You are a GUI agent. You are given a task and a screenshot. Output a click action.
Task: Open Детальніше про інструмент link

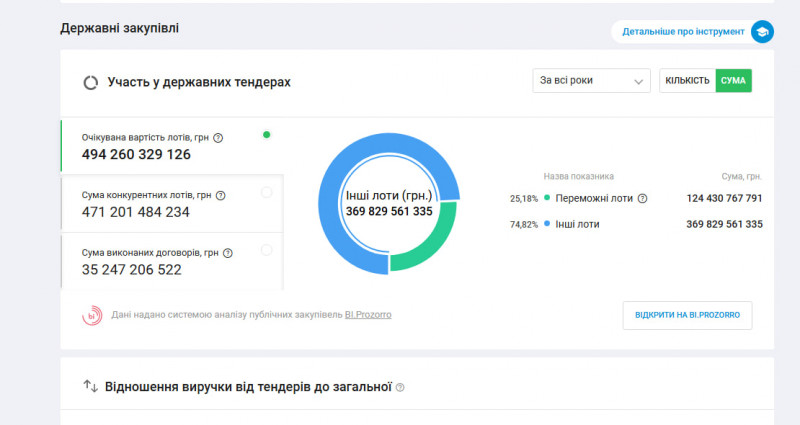click(x=683, y=32)
